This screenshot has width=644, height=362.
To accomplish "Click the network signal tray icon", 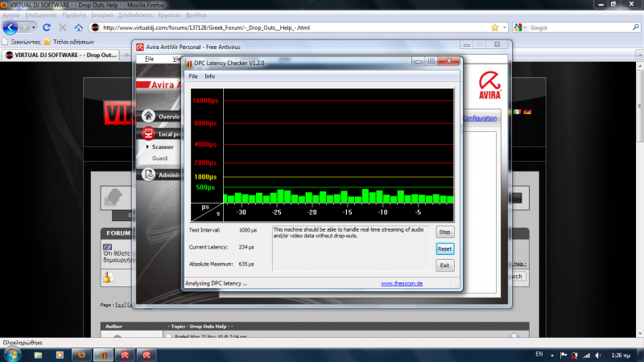I will (x=587, y=355).
